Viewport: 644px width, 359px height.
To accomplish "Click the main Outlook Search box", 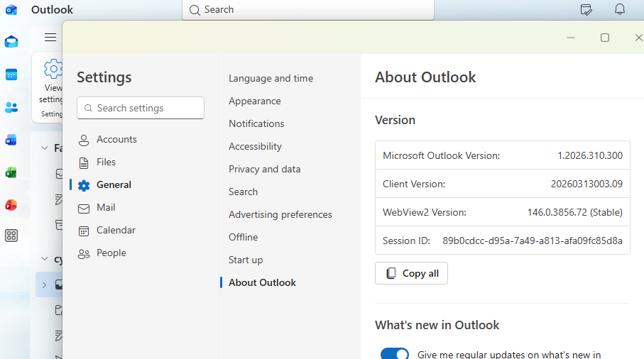I will [308, 9].
